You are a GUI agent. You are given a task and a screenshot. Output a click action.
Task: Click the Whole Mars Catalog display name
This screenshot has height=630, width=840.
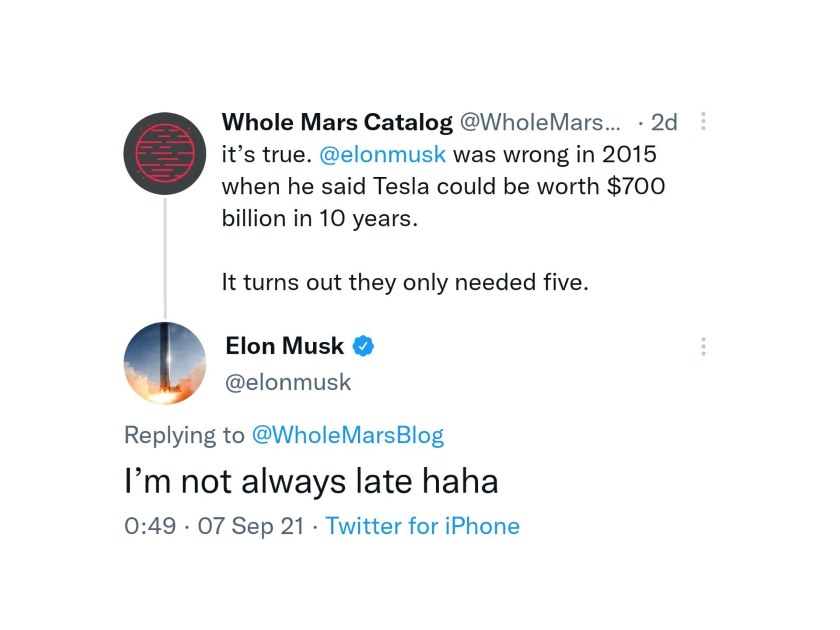337,122
